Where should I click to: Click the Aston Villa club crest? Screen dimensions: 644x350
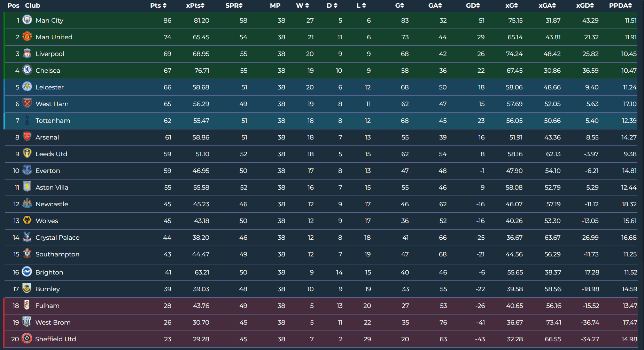point(27,187)
